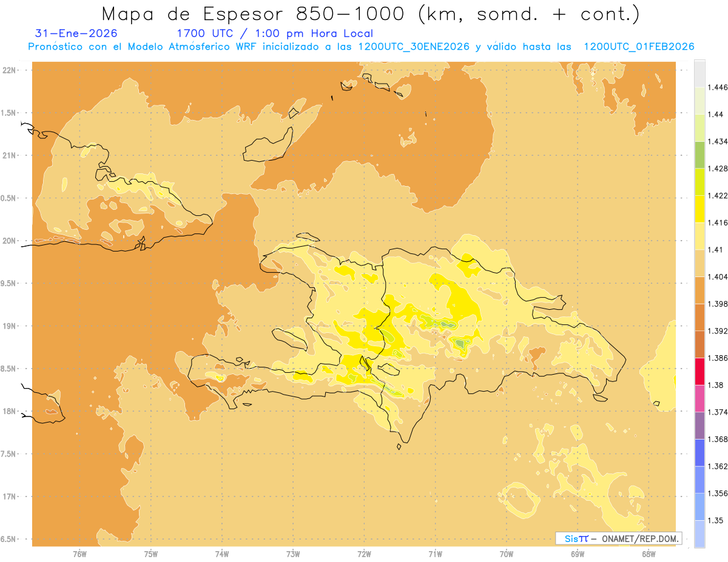The image size is (728, 562).
Task: Click the latitude label "18N"
Action: pyautogui.click(x=10, y=412)
